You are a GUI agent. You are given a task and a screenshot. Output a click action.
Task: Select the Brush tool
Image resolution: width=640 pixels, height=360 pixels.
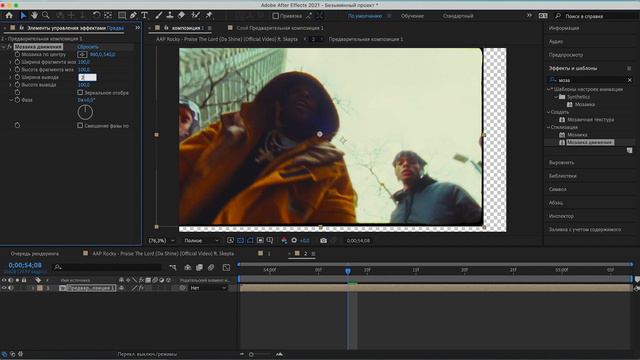pos(158,16)
